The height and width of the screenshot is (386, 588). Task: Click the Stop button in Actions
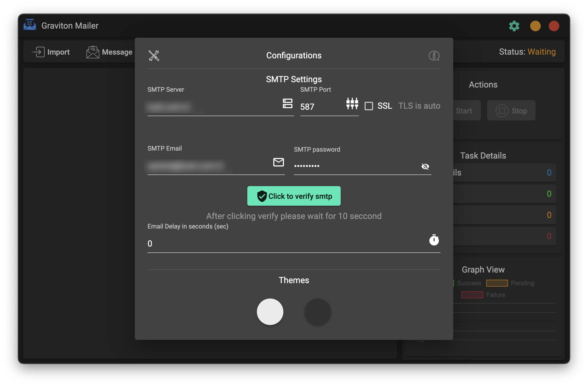[511, 111]
